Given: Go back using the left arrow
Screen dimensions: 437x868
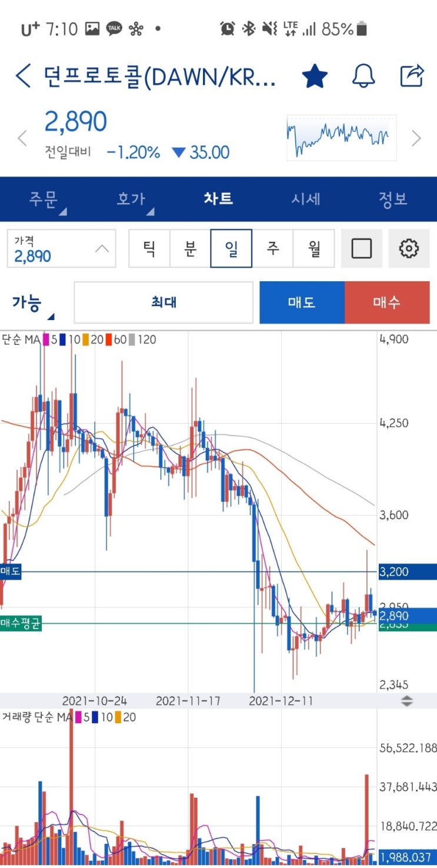Looking at the screenshot, I should point(23,77).
